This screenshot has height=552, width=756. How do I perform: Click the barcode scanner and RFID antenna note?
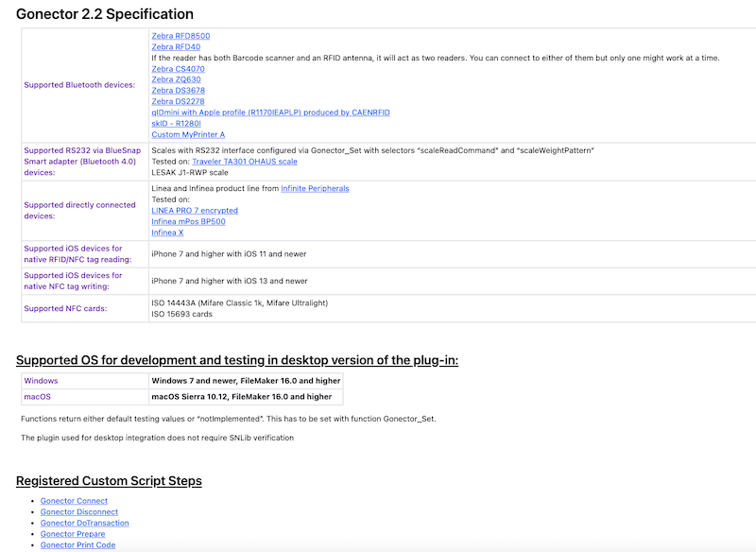436,58
